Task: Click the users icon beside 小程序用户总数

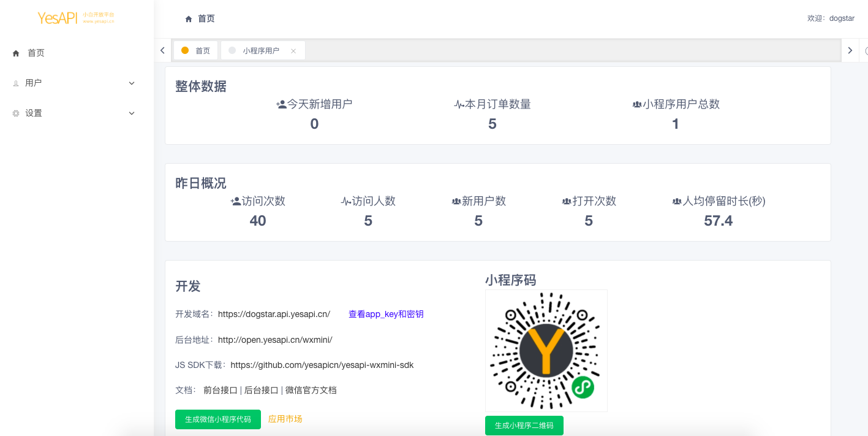Action: [636, 103]
